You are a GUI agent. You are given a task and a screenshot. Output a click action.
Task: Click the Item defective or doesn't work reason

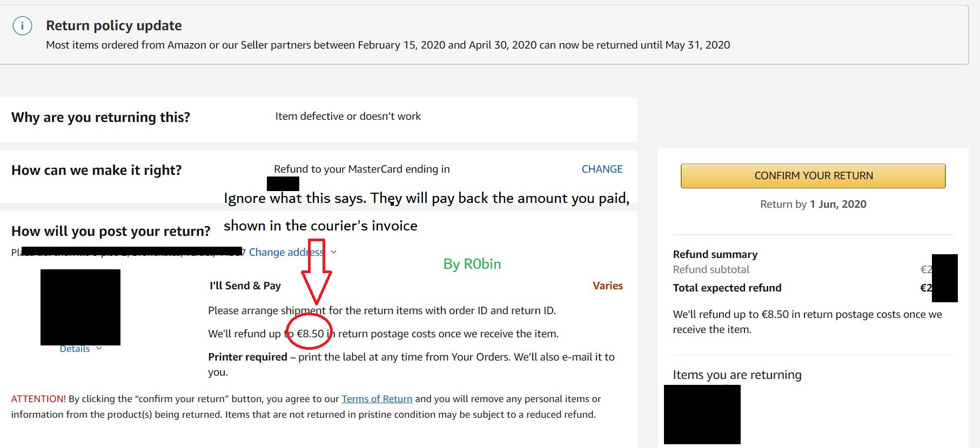click(x=348, y=116)
